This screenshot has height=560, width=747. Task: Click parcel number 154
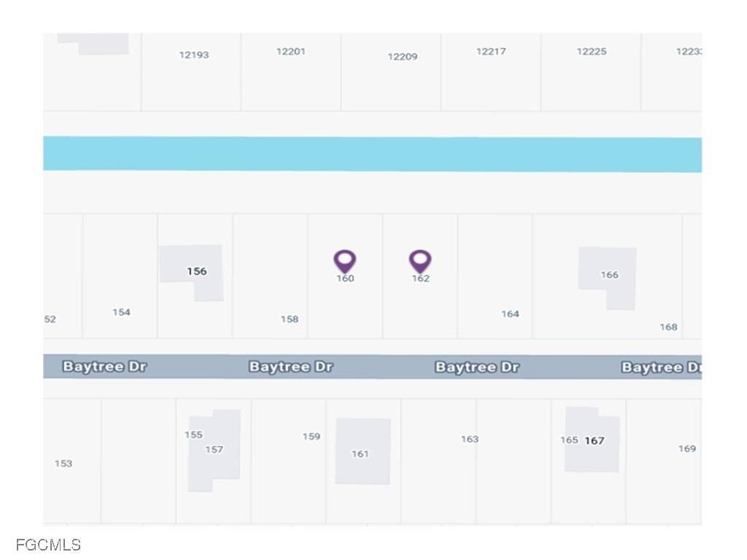(121, 312)
